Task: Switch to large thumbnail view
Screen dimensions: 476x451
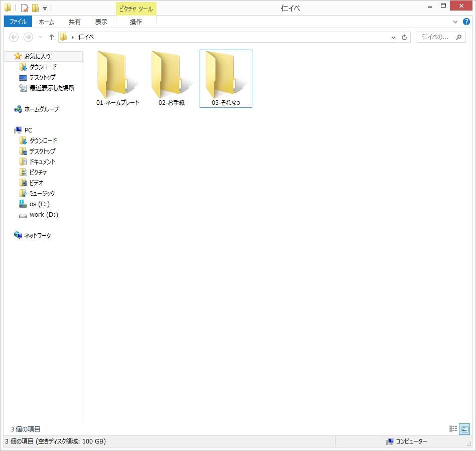Action: click(464, 429)
